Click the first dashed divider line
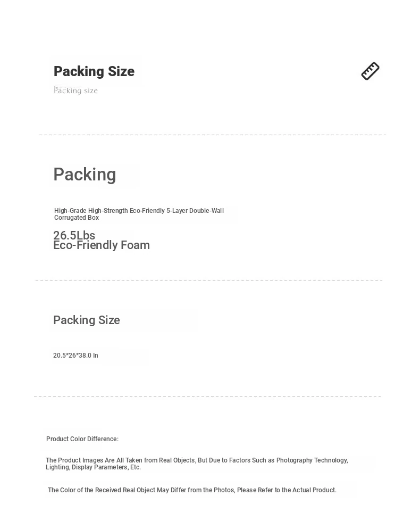 point(213,135)
